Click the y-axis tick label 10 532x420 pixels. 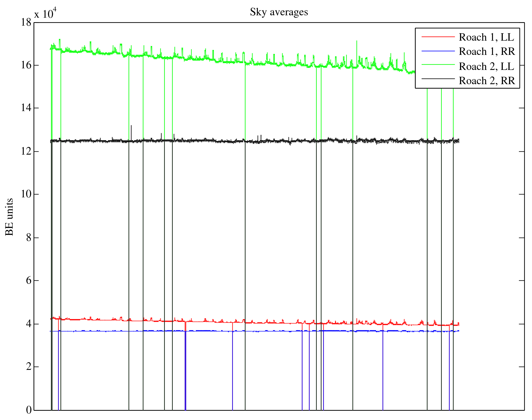pos(26,194)
